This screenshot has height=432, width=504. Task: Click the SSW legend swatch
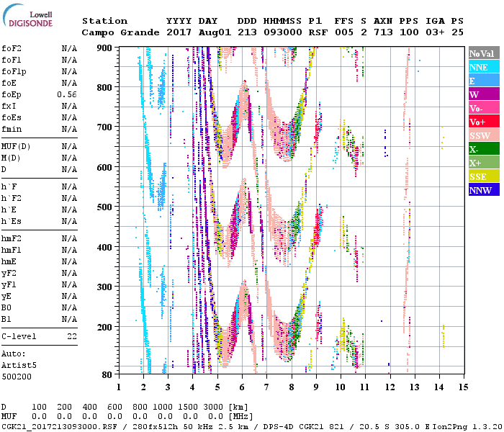(482, 136)
